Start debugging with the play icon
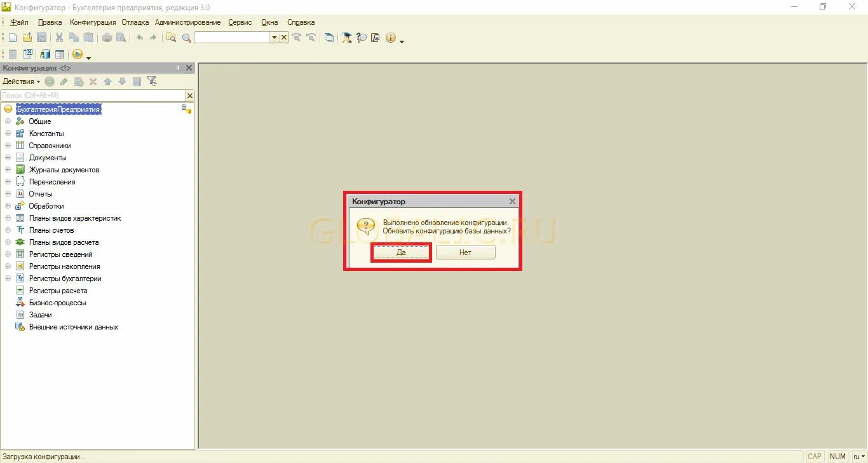This screenshot has width=868, height=463. click(78, 55)
